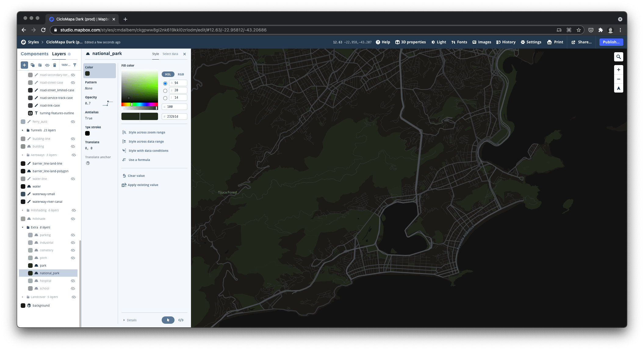644x350 pixels.
Task: Click the map search magnifier icon
Action: click(618, 57)
